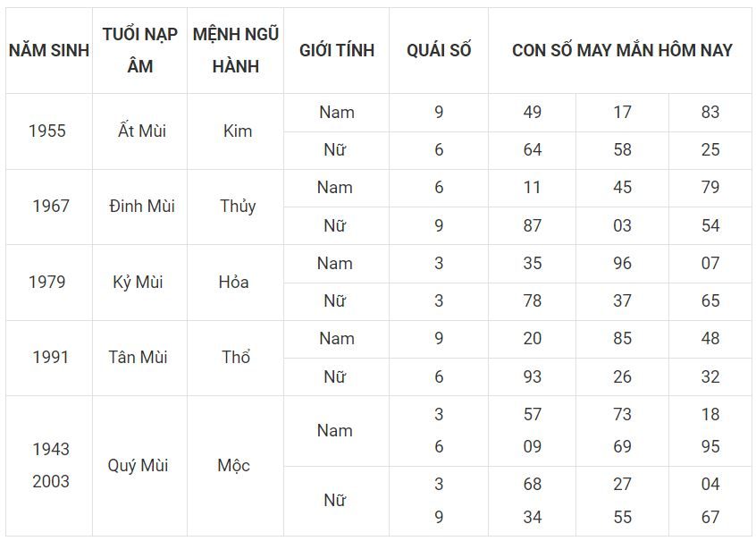The height and width of the screenshot is (541, 756).
Task: Click the CON SỐ MAY MẮN HÔM NAY header
Action: [622, 50]
